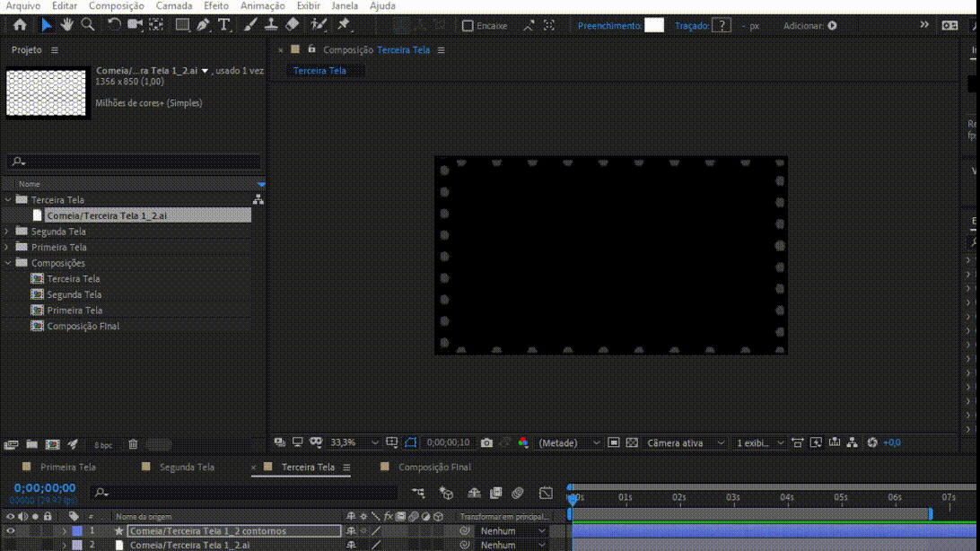The image size is (980, 551).
Task: Enable the Encaixe snapping checkbox
Action: pos(468,26)
